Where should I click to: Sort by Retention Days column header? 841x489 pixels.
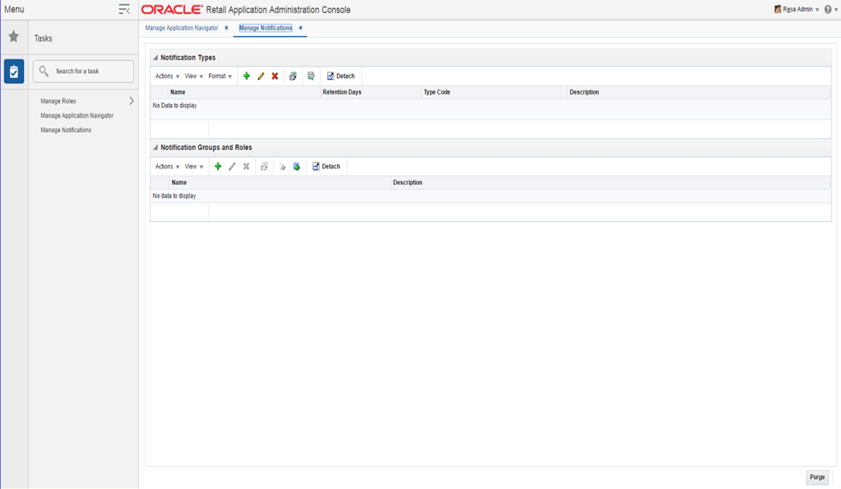coord(342,92)
